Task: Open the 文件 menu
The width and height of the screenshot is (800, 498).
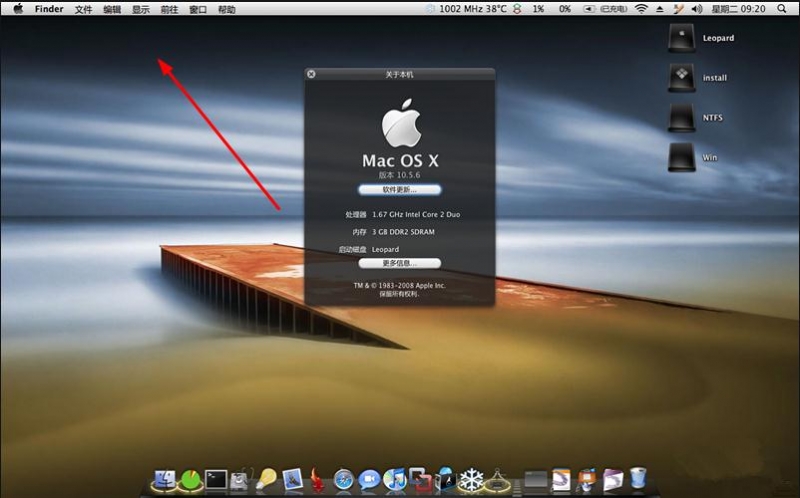Action: tap(83, 9)
